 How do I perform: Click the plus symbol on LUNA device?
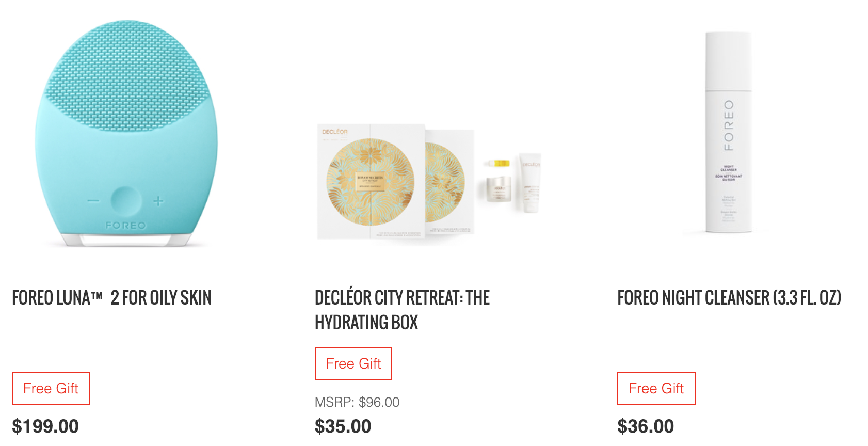(158, 201)
